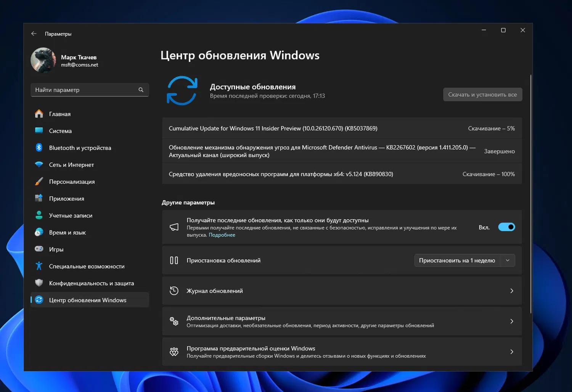Open Программа предварительной оценки Windows
Screen dimensions: 572x392
[x=342, y=352]
